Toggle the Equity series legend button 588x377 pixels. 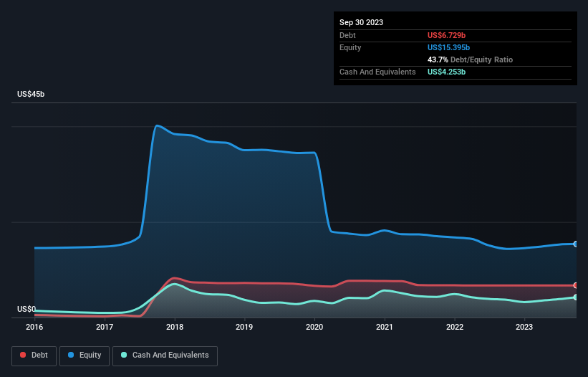[x=85, y=355]
